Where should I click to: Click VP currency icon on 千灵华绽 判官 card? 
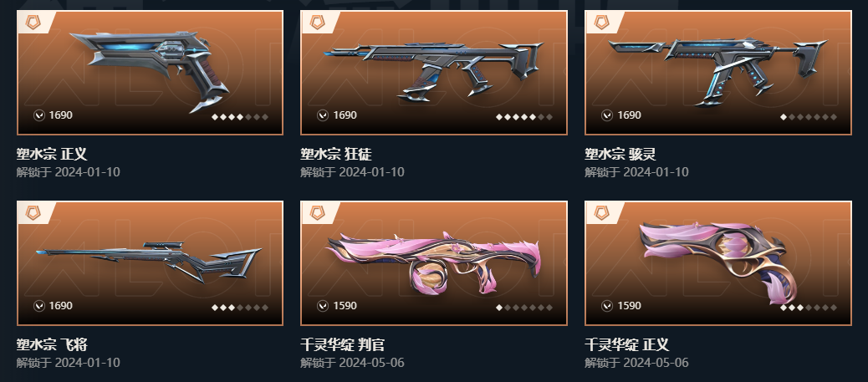pos(323,306)
